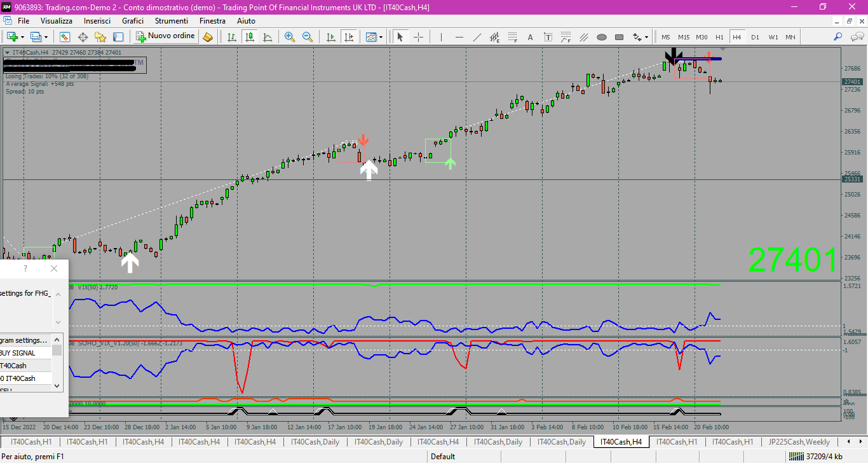Screen dimensions: 868x463
Task: Open the arrows objects tool
Action: tap(637, 37)
